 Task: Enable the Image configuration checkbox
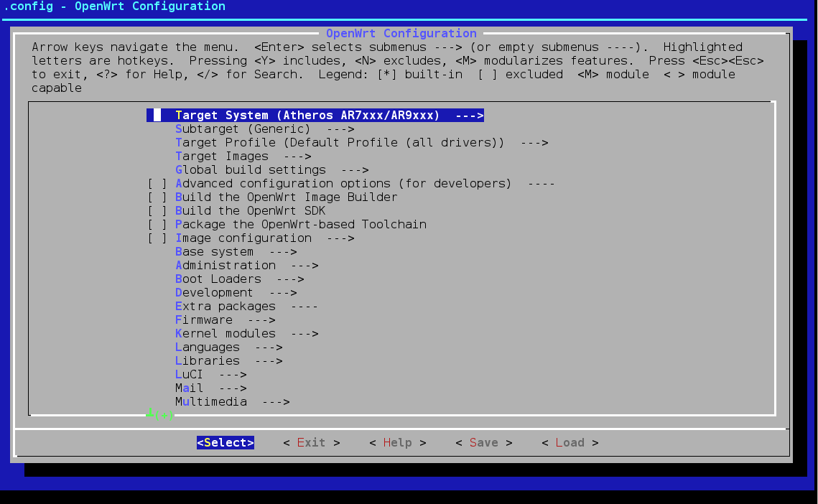pyautogui.click(x=157, y=238)
